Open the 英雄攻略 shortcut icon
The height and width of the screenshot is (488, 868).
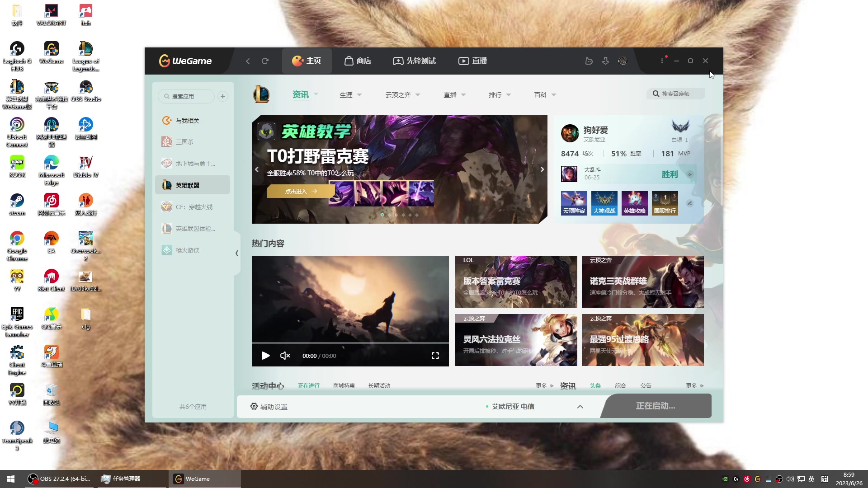pos(634,203)
